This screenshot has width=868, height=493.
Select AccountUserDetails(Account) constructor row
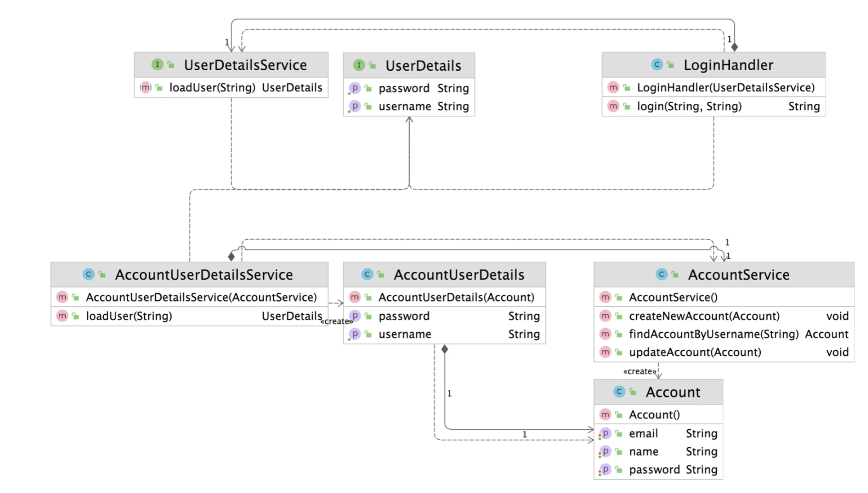coord(456,297)
